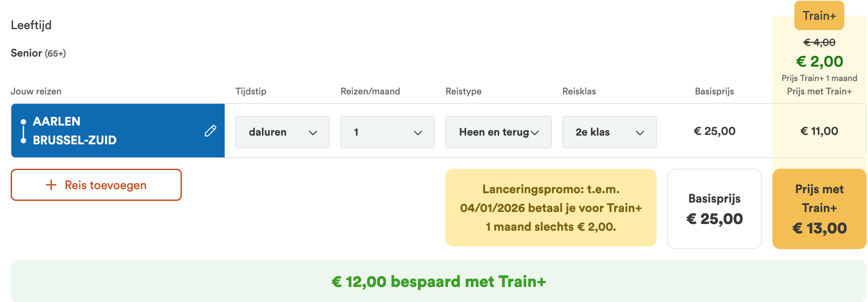
Task: Select the AARLEN BRUSSEL-ZUID trip card
Action: 101,131
